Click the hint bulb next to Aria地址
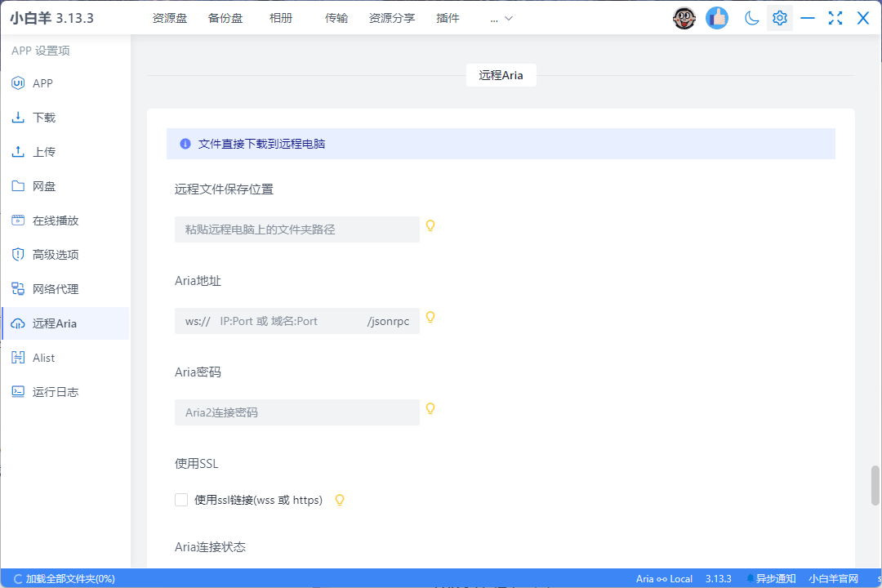This screenshot has height=588, width=882. tap(430, 318)
